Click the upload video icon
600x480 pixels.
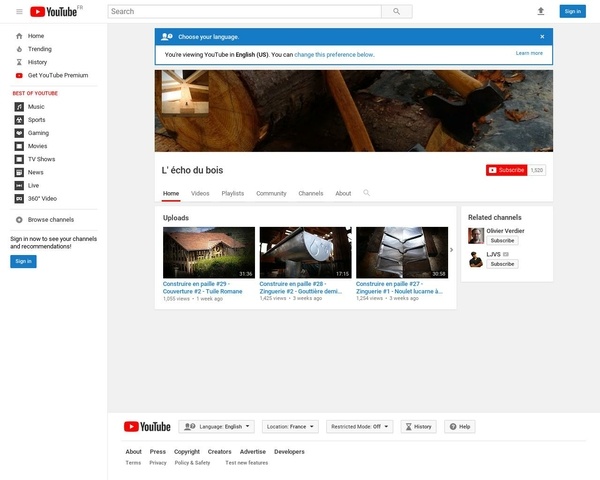541,11
